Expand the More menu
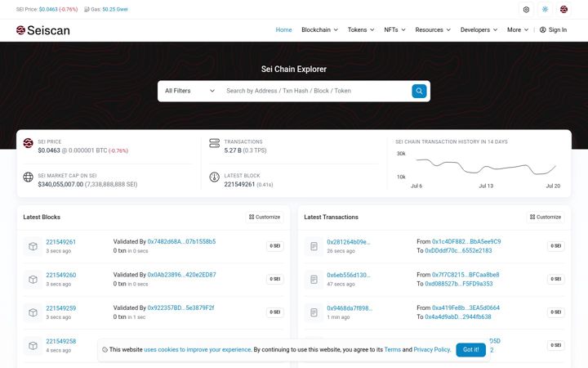Viewport: 588px width, 368px height. (518, 29)
